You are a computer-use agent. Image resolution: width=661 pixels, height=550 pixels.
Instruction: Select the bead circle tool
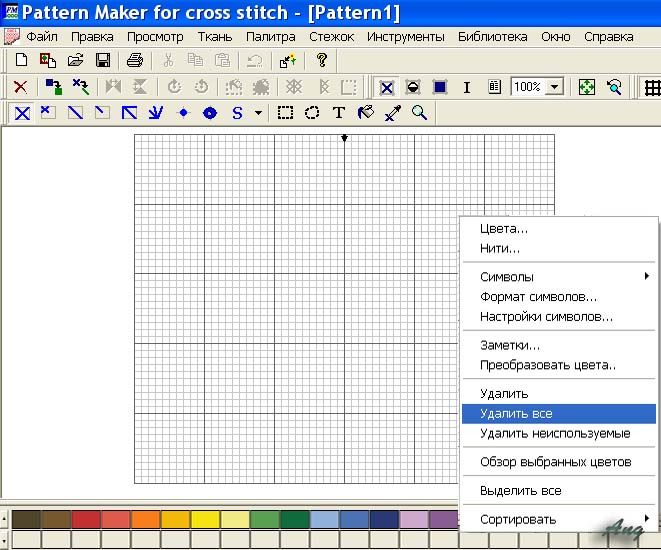(210, 113)
